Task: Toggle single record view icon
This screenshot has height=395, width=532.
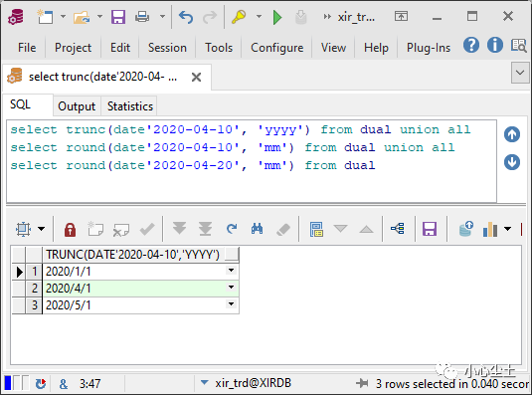Action: pyautogui.click(x=316, y=229)
